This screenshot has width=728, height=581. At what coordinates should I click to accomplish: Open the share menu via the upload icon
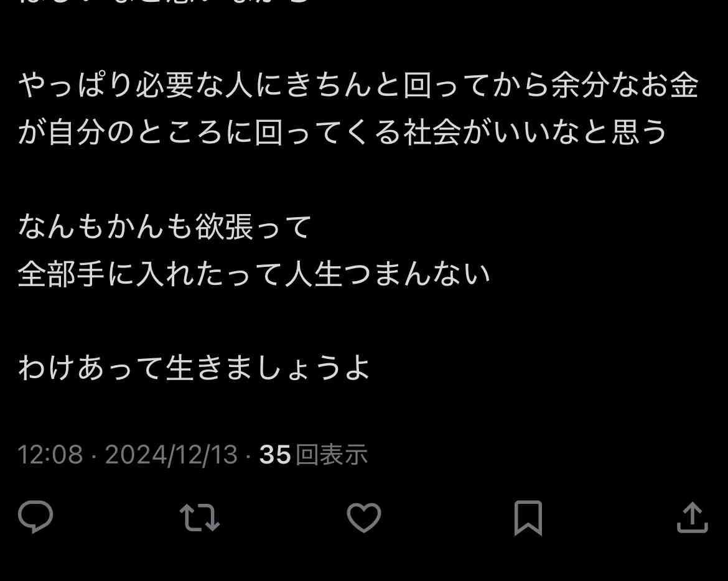coord(693,517)
